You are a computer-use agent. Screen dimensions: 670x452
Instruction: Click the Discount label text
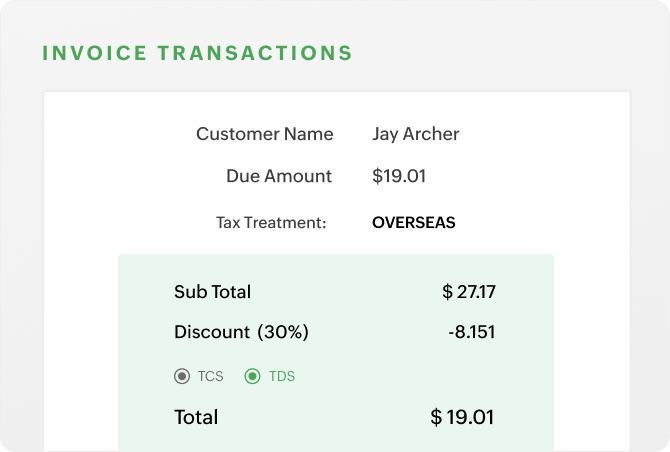(211, 332)
